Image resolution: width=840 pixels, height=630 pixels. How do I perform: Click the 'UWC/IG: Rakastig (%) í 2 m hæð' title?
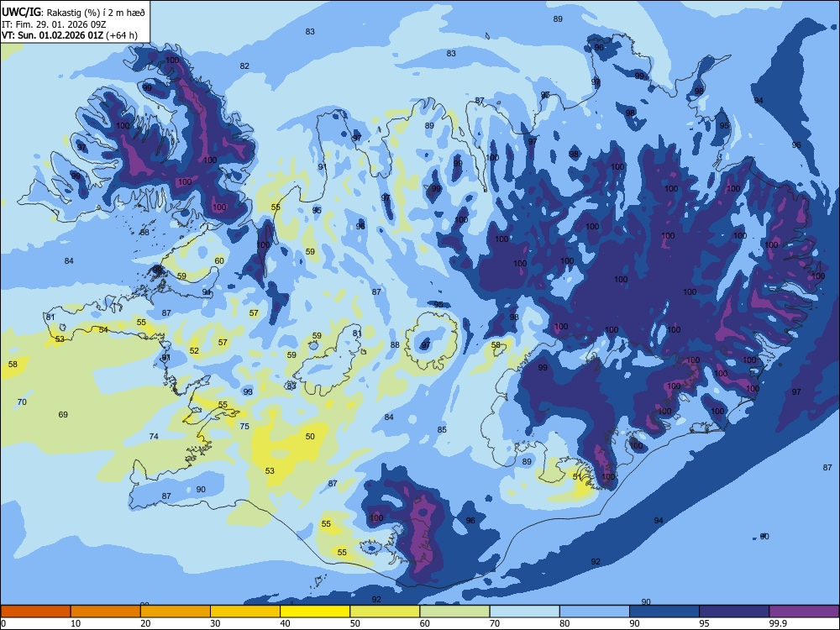73,12
